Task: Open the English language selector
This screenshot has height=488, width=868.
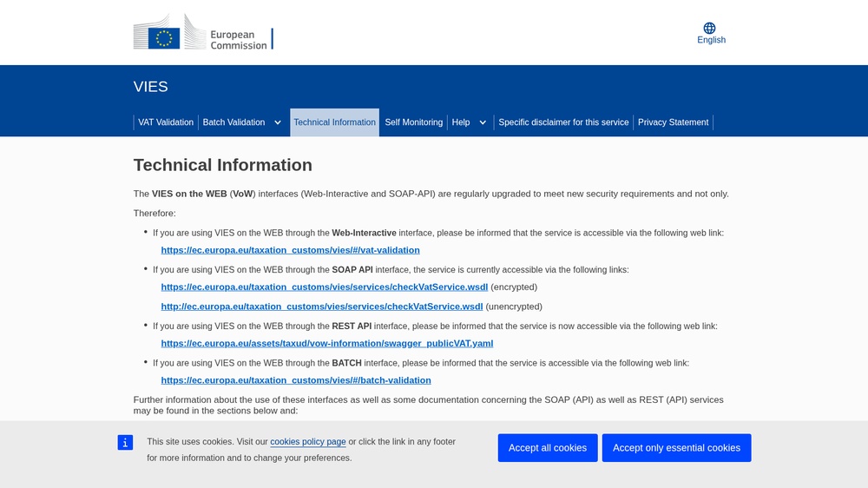Action: 711,33
